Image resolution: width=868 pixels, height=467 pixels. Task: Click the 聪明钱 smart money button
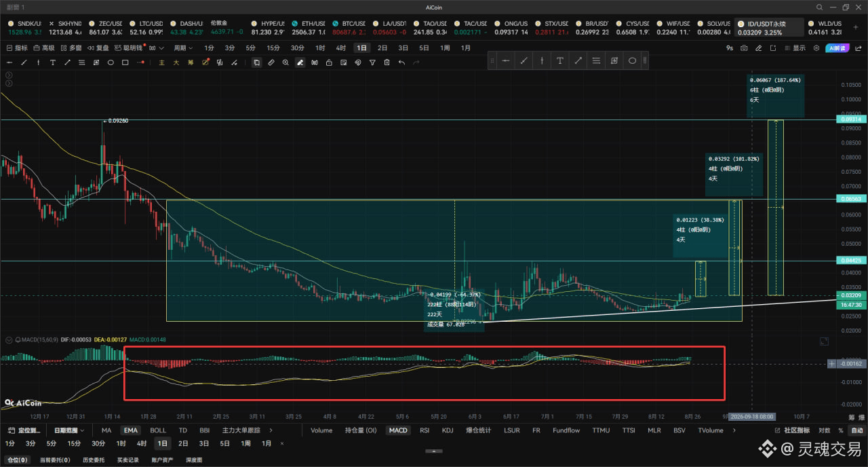[129, 48]
